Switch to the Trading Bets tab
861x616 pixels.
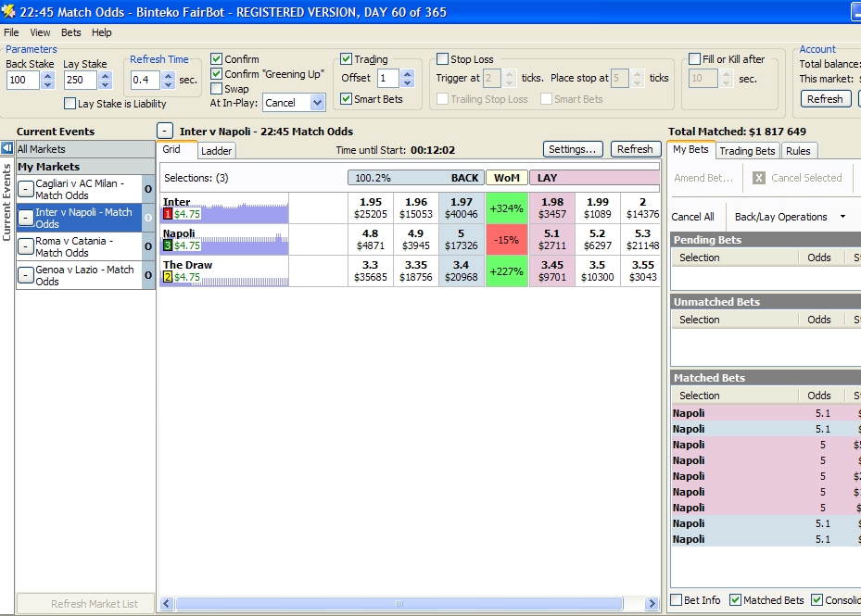747,150
